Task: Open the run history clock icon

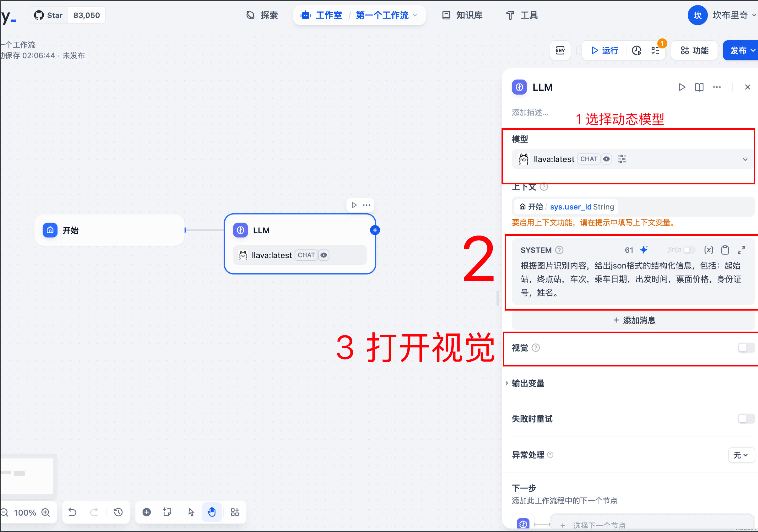Action: (636, 50)
